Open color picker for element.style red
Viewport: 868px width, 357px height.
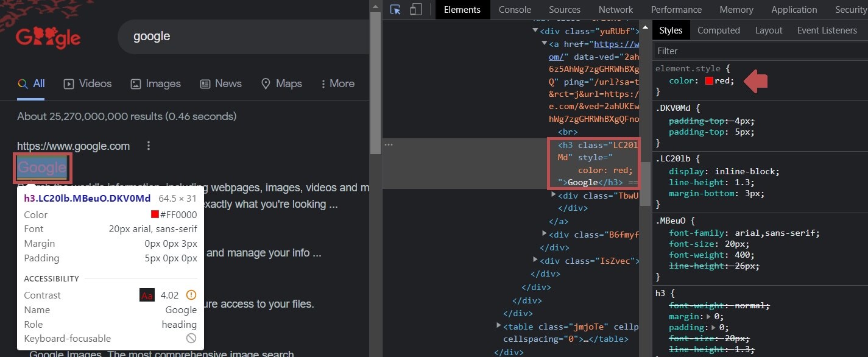(709, 80)
